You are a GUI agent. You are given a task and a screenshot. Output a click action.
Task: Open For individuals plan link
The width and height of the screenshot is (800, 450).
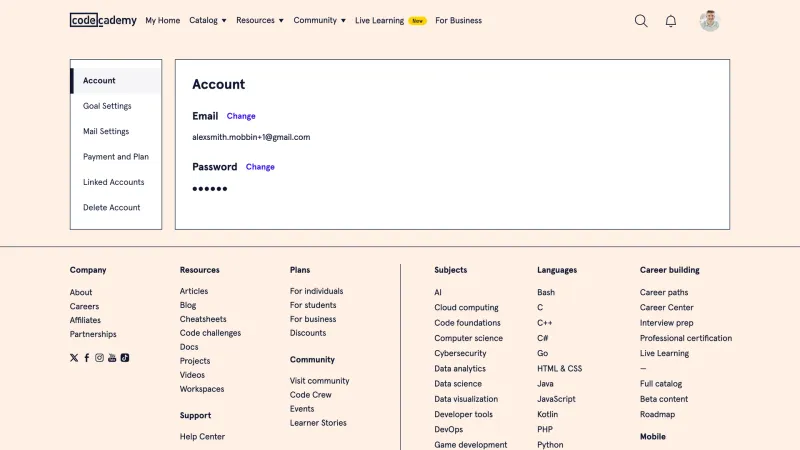[x=316, y=291]
